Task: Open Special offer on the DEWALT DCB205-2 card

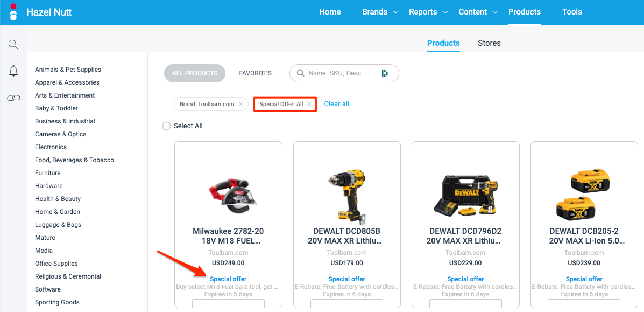Action: point(584,279)
